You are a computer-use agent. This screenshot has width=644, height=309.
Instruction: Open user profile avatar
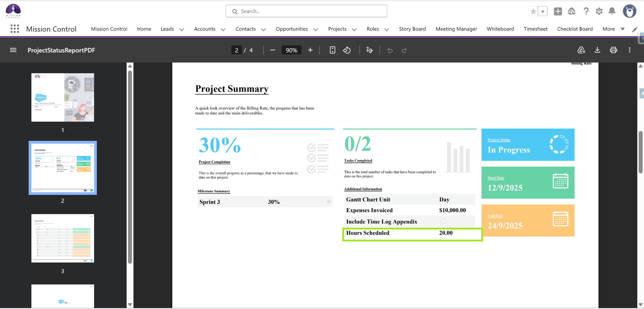[630, 11]
